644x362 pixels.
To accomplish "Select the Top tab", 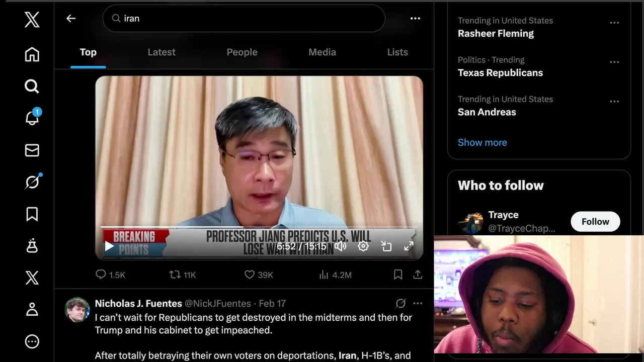I will tap(88, 52).
